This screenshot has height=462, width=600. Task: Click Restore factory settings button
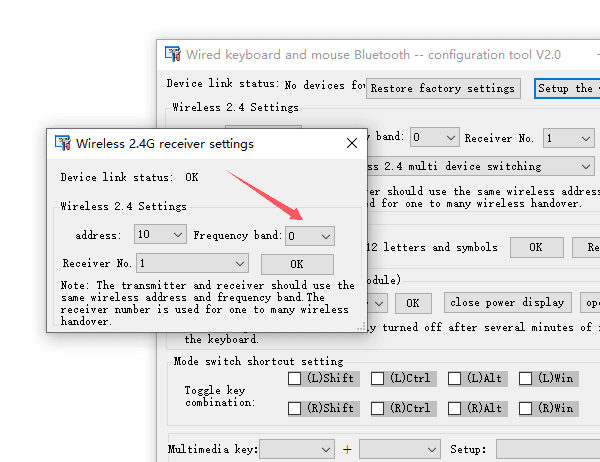click(443, 88)
